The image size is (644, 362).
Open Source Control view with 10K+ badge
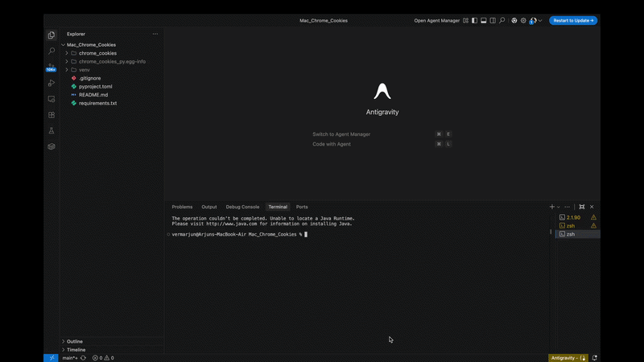pyautogui.click(x=52, y=67)
